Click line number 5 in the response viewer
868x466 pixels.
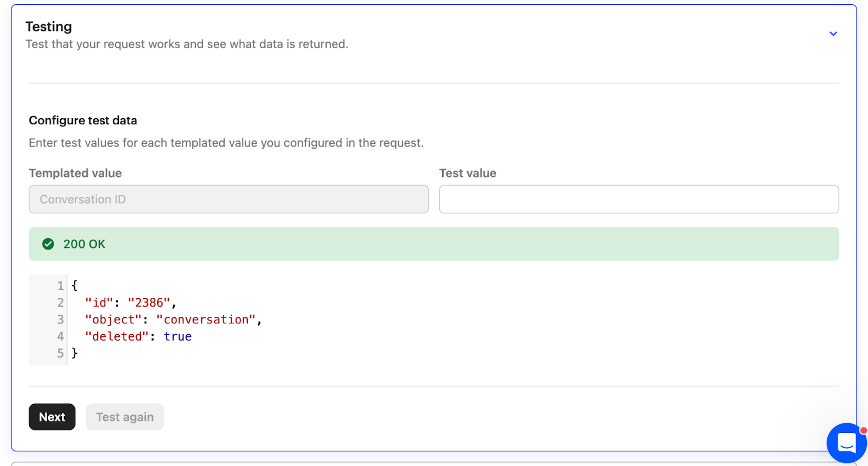coord(60,353)
